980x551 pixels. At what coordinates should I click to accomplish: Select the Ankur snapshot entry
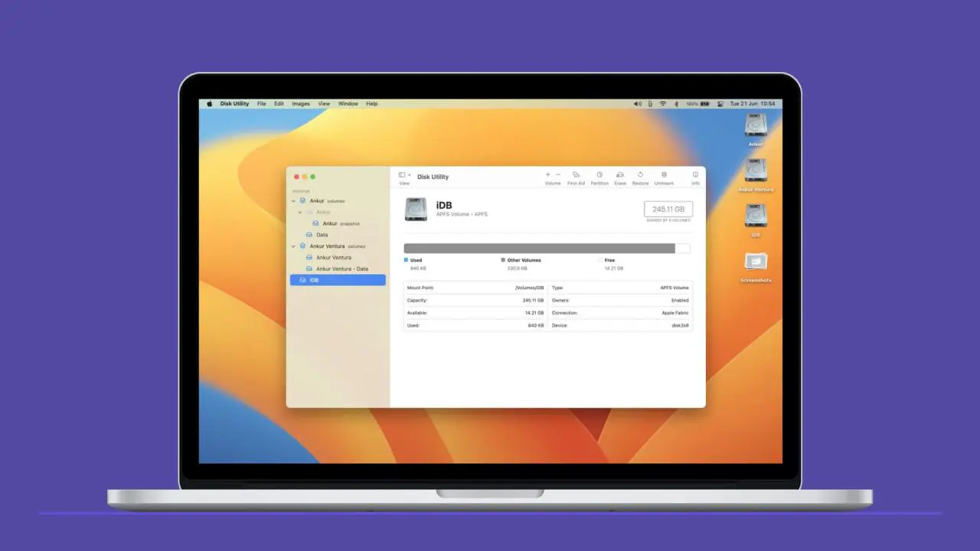[330, 223]
